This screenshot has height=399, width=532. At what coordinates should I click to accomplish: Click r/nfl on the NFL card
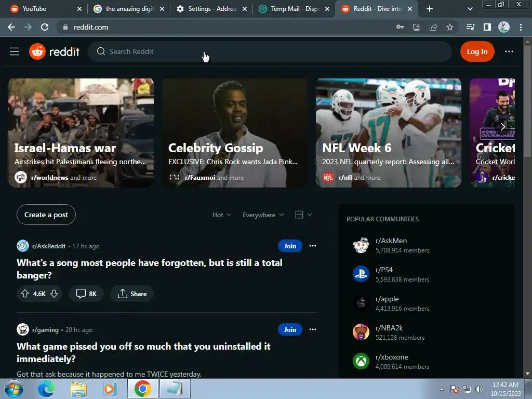(x=345, y=178)
